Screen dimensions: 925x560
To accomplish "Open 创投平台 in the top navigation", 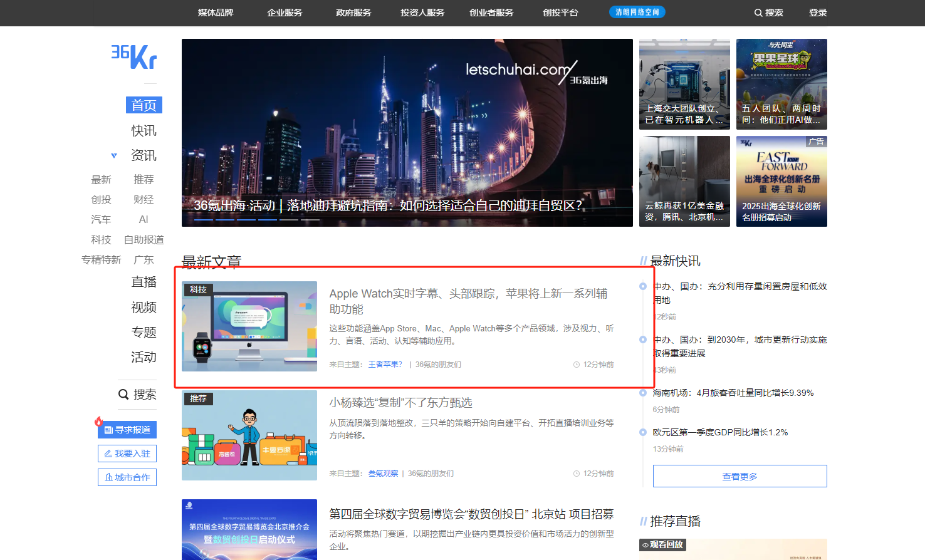I will point(560,13).
